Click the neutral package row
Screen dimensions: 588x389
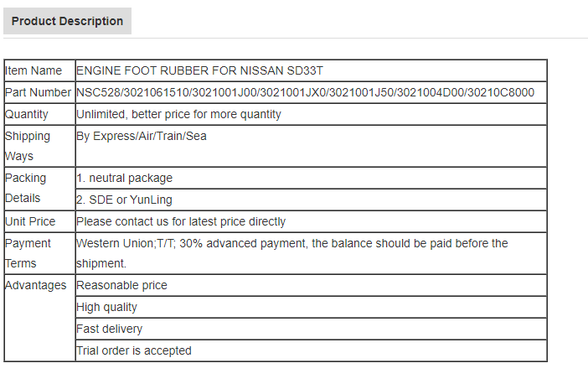312,178
